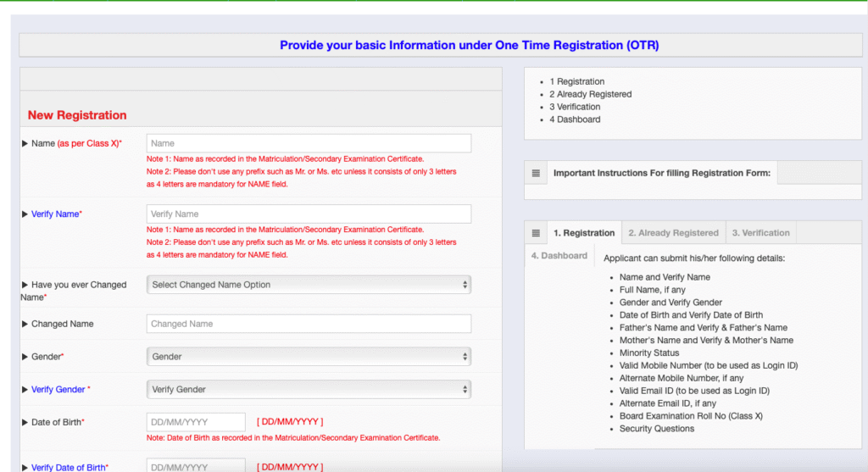868x472 pixels.
Task: Click the 'Father's Name and Verify' list item
Action: pyautogui.click(x=703, y=328)
